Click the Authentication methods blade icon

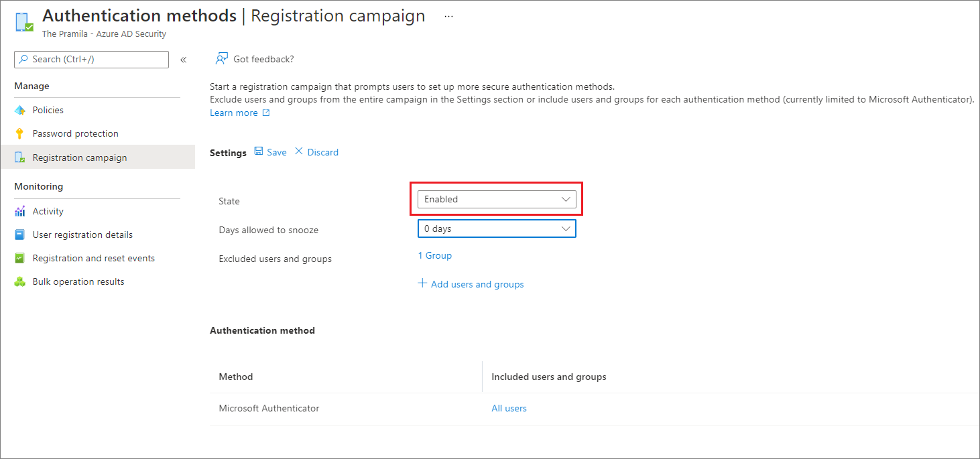pos(23,21)
